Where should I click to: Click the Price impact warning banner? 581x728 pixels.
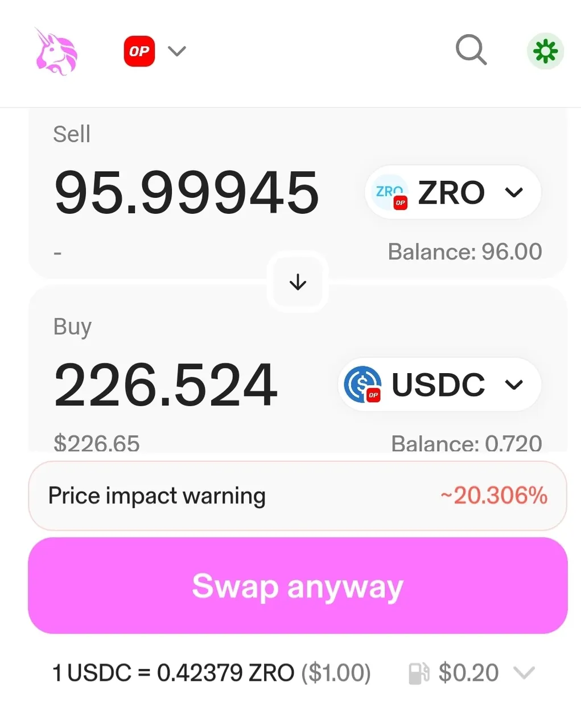point(298,496)
